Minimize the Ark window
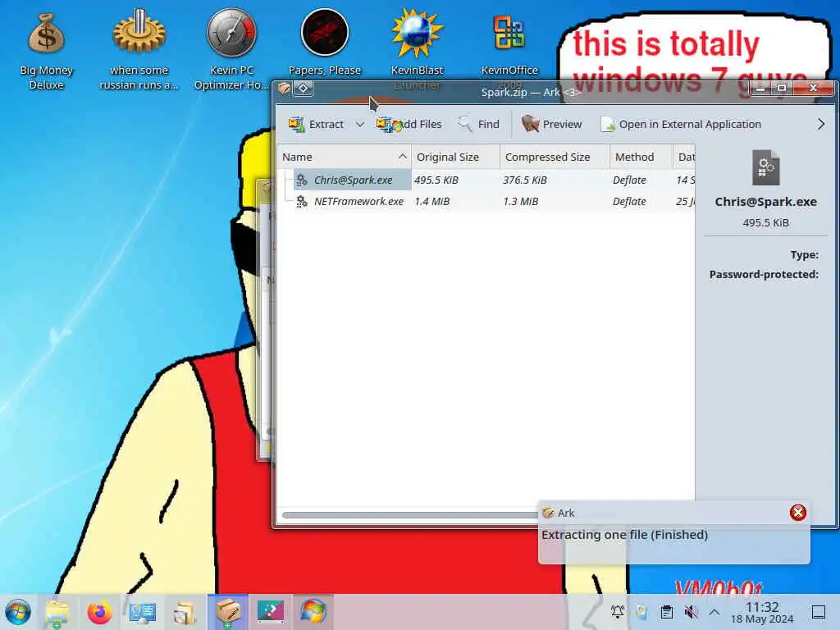 pos(760,89)
